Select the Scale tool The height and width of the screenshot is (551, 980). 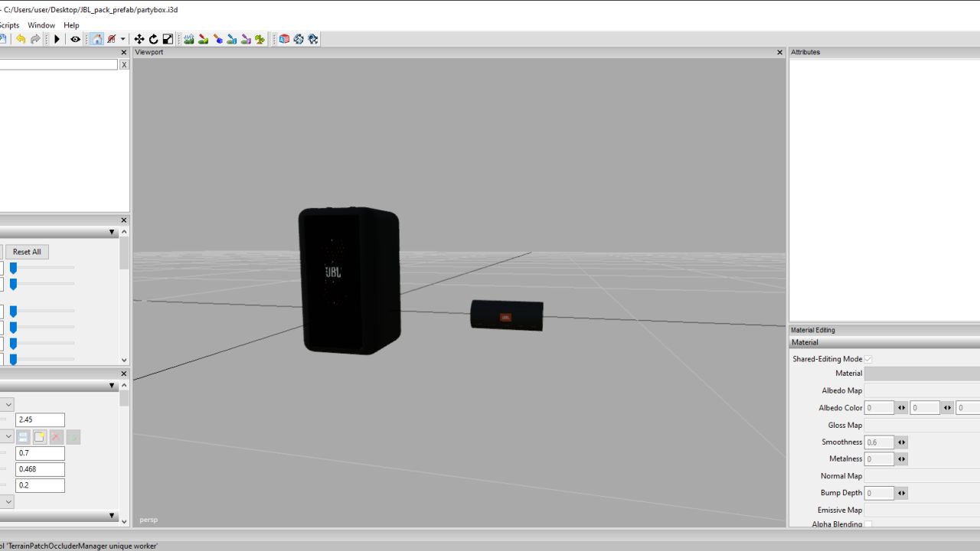[168, 39]
